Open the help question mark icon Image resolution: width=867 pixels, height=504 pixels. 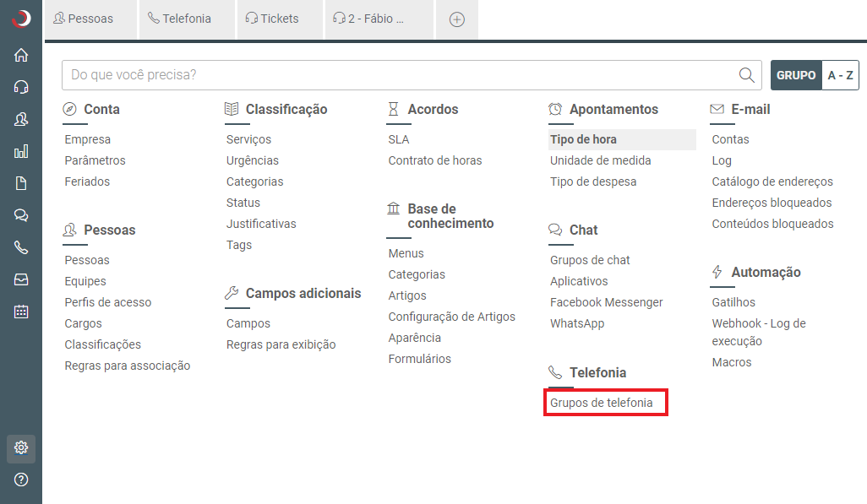(x=21, y=480)
